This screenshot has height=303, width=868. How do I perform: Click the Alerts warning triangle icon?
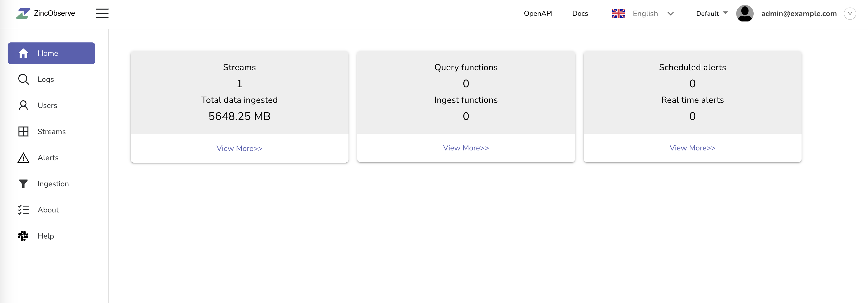23,157
